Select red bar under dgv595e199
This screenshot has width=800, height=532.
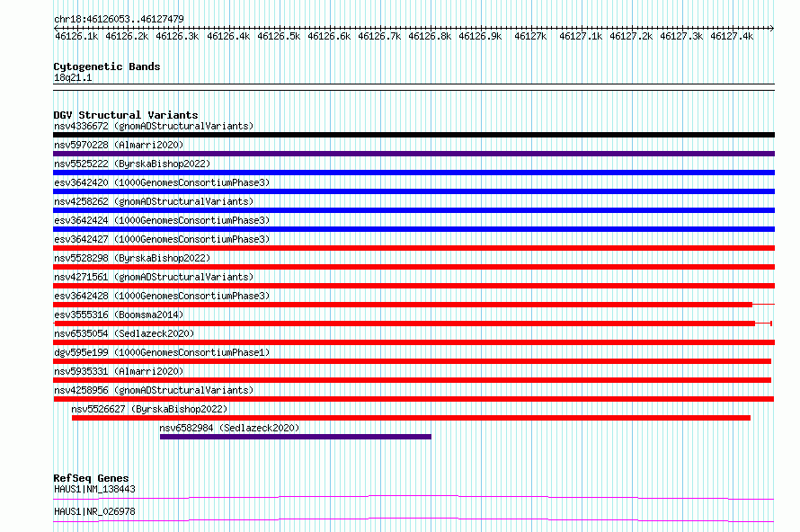413,361
